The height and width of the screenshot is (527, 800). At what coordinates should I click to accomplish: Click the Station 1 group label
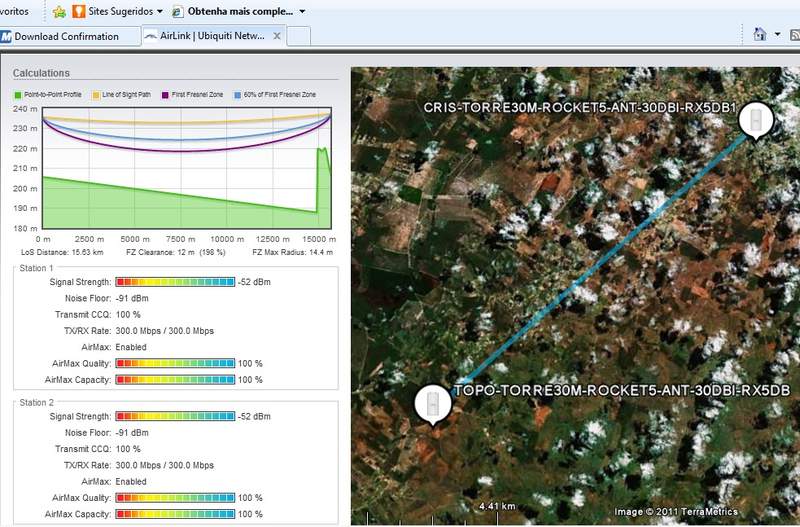tap(36, 268)
